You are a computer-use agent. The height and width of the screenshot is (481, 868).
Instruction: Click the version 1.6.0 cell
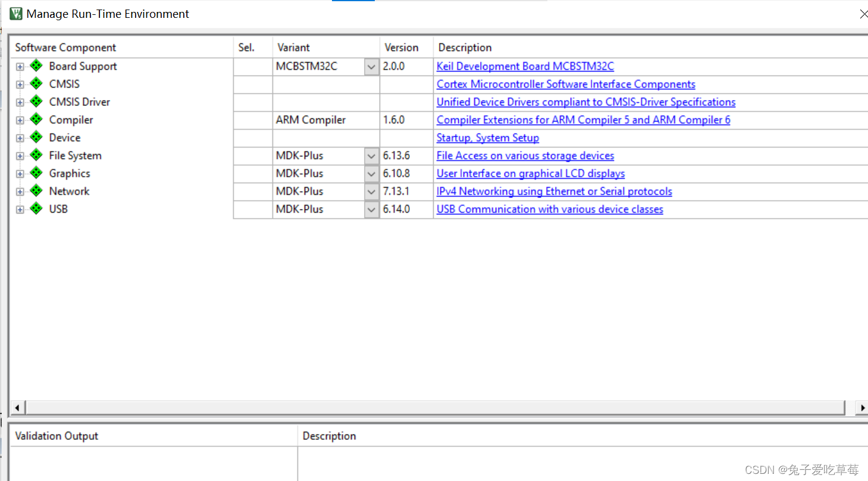pyautogui.click(x=406, y=120)
